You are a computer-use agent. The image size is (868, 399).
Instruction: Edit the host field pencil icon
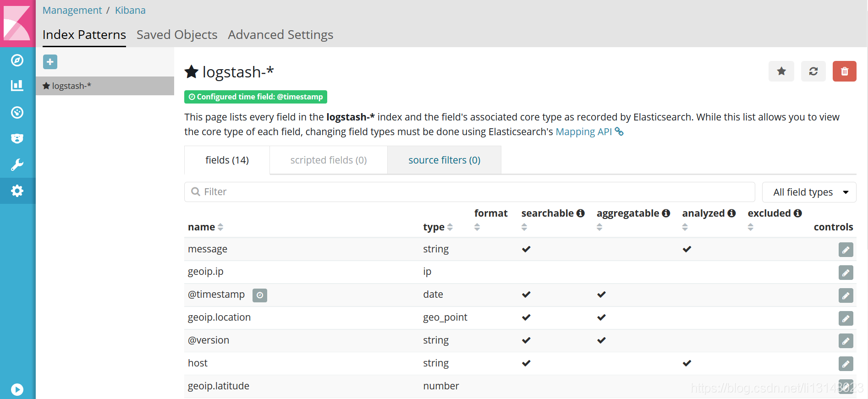point(846,364)
